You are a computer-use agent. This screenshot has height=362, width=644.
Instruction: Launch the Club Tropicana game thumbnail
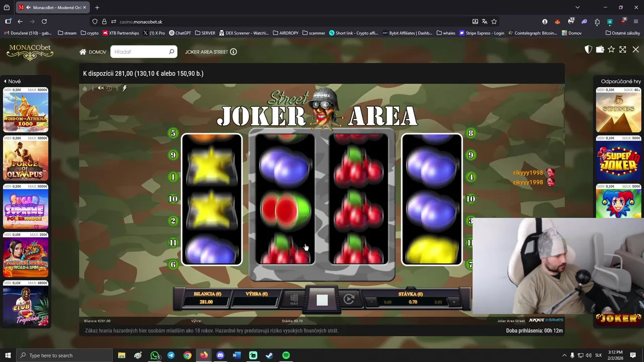[x=26, y=303]
